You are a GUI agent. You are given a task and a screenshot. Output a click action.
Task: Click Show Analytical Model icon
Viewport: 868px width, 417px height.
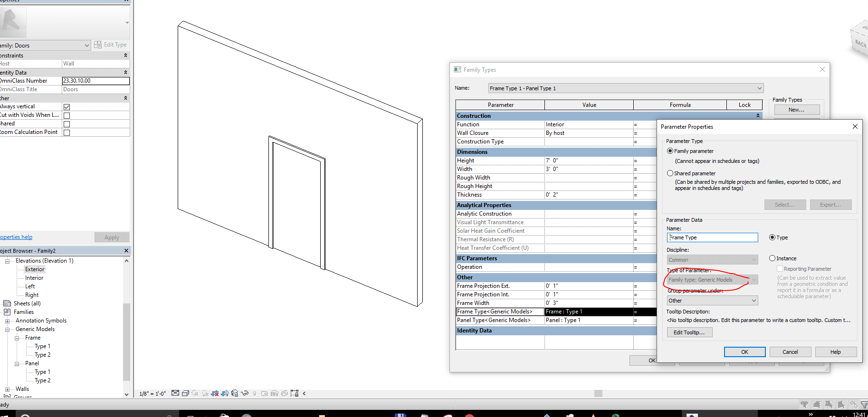pyautogui.click(x=274, y=394)
